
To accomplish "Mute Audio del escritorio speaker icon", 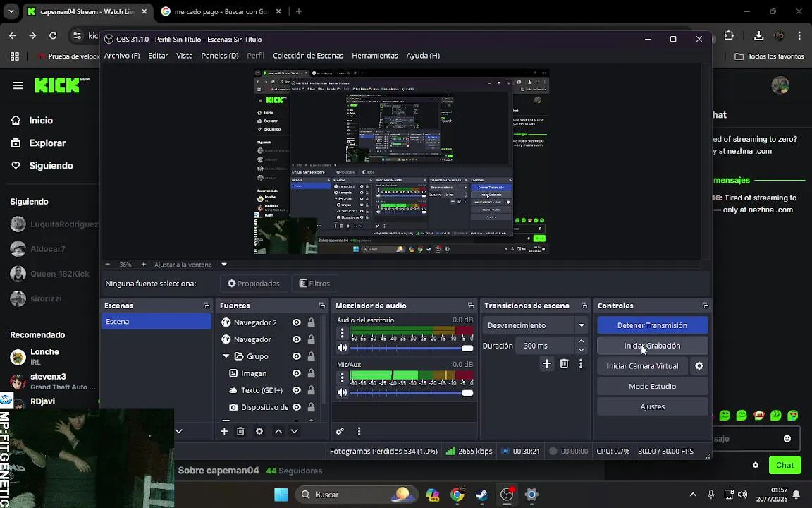I will (342, 348).
